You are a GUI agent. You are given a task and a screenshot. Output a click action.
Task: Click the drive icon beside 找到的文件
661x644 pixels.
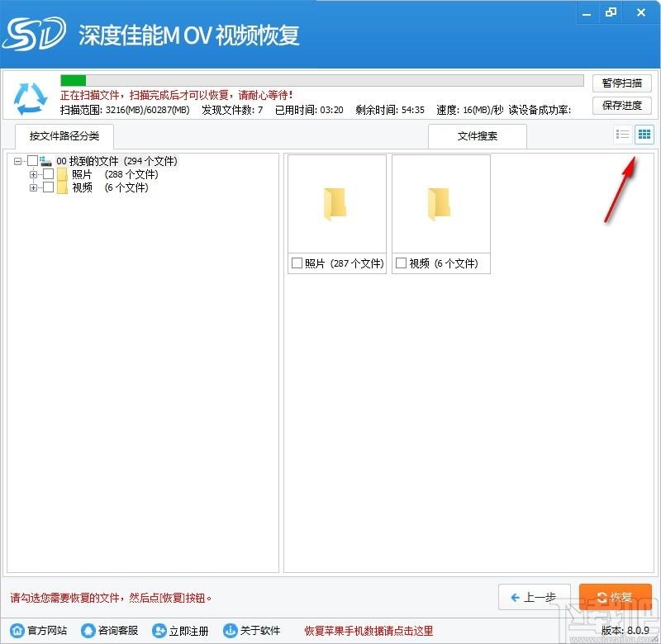[x=45, y=161]
